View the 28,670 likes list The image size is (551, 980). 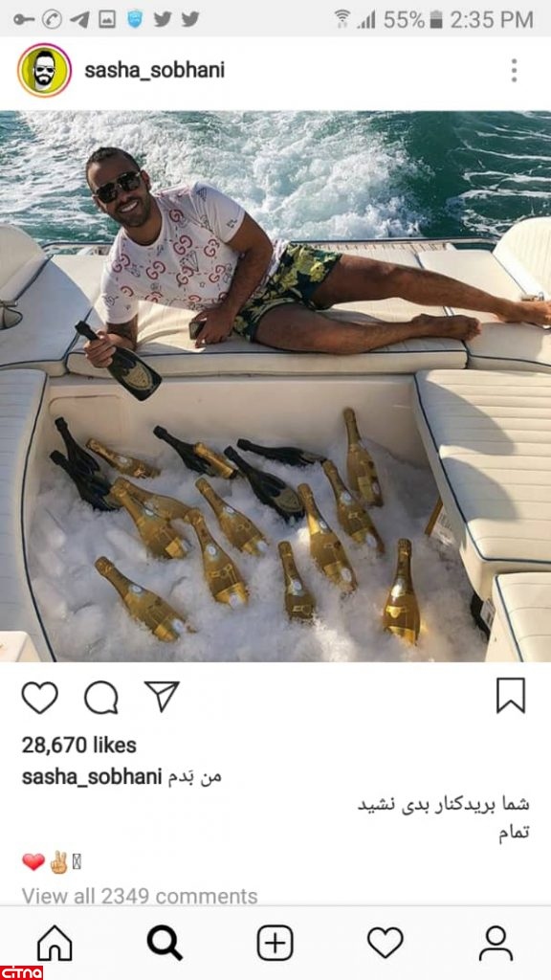tap(78, 745)
